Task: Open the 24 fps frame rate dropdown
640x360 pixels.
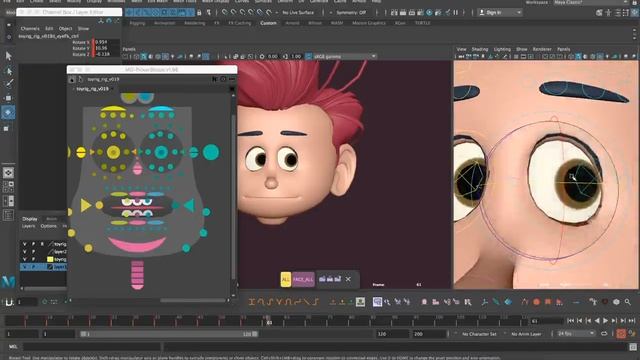Action: 576,334
